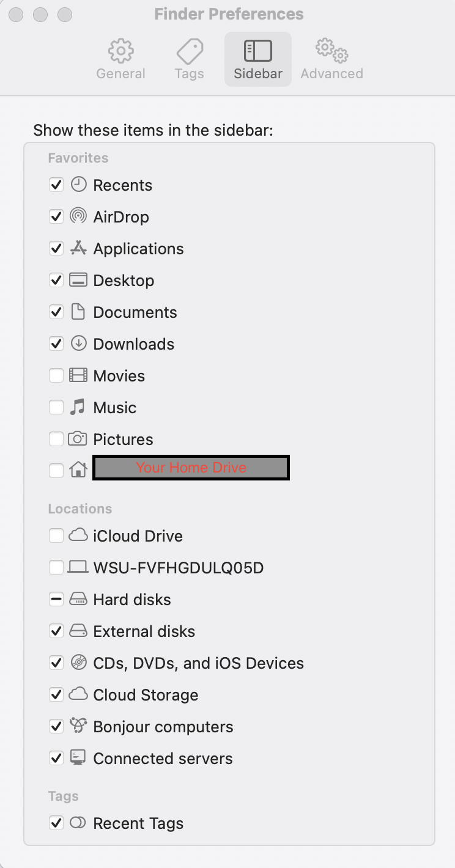Open the Advanced preferences tab

coord(331,60)
